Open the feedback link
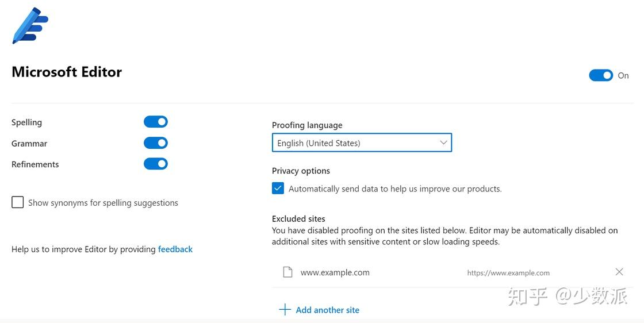The image size is (644, 323). pyautogui.click(x=175, y=249)
